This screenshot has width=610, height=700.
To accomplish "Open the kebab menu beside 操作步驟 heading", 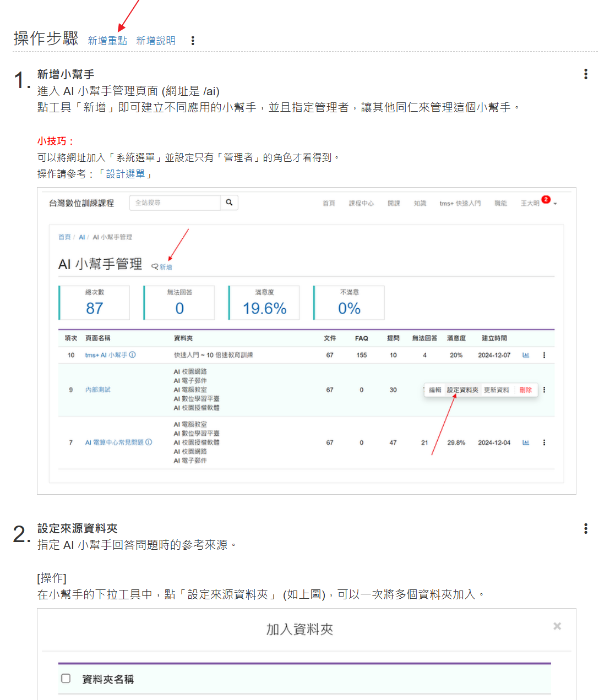I will (x=193, y=41).
